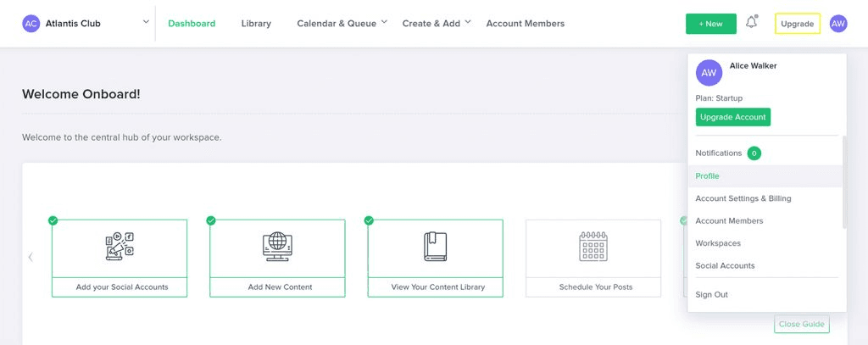
Task: Click the Add New Content label
Action: click(280, 287)
